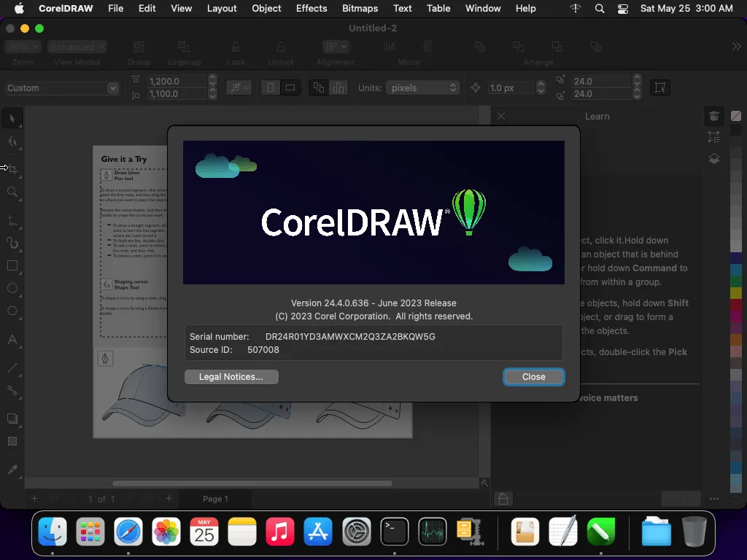
Task: Select the Pick tool in toolbox
Action: (x=12, y=119)
